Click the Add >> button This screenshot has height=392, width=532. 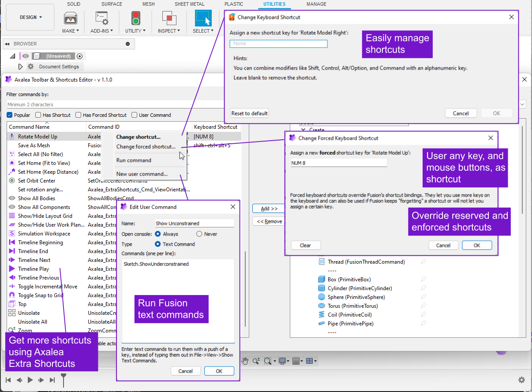[269, 209]
